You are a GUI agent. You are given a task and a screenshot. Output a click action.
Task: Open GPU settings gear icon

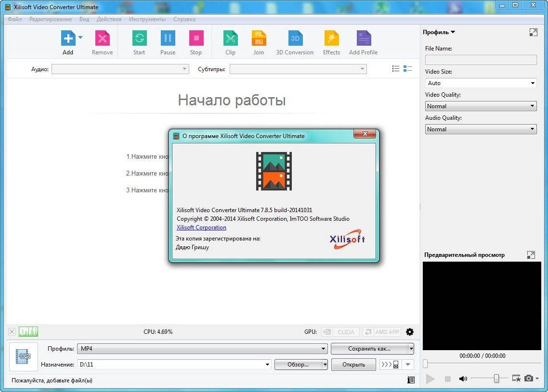point(410,331)
